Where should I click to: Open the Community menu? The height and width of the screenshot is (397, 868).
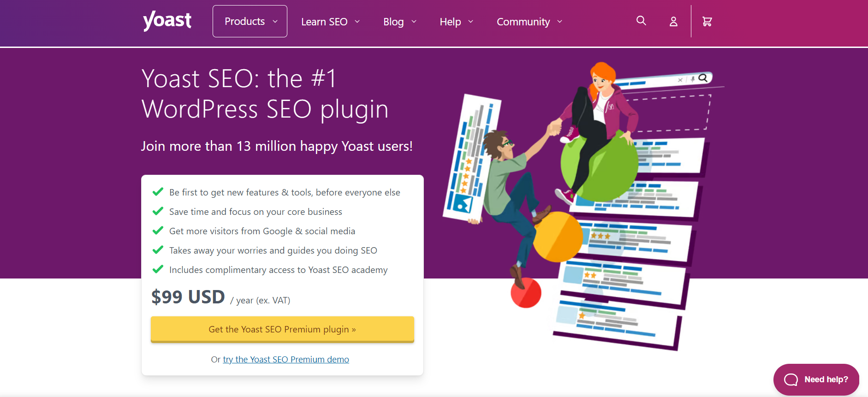[529, 22]
